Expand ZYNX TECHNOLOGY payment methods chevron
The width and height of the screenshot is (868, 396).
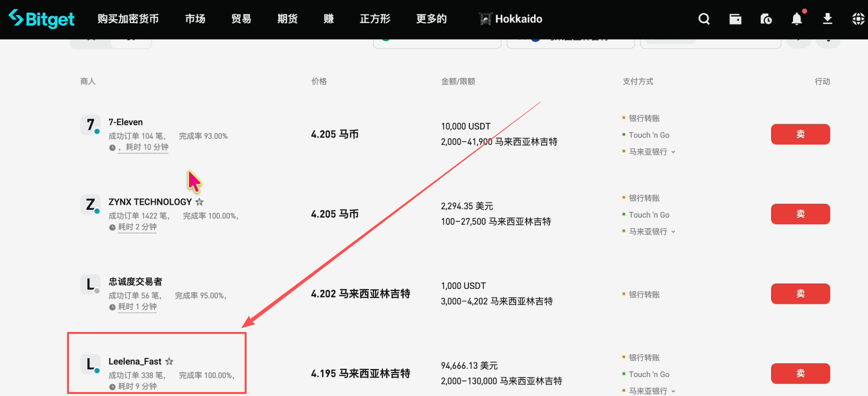tap(673, 232)
